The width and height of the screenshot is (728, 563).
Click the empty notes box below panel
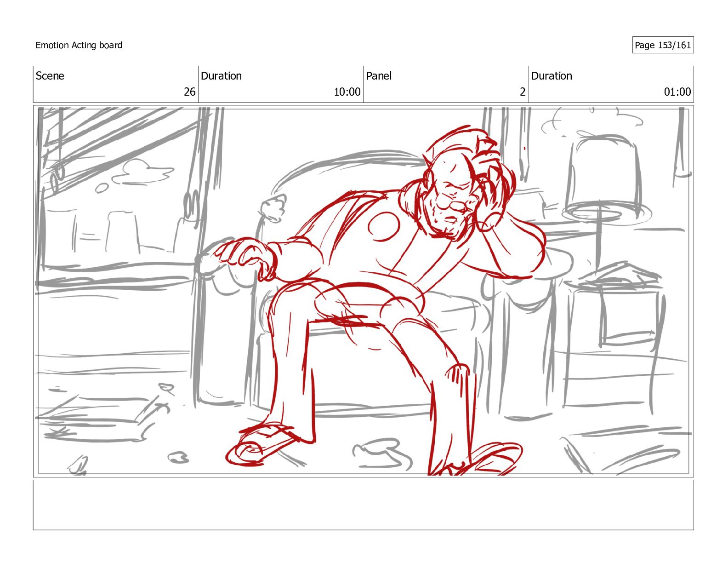363,505
